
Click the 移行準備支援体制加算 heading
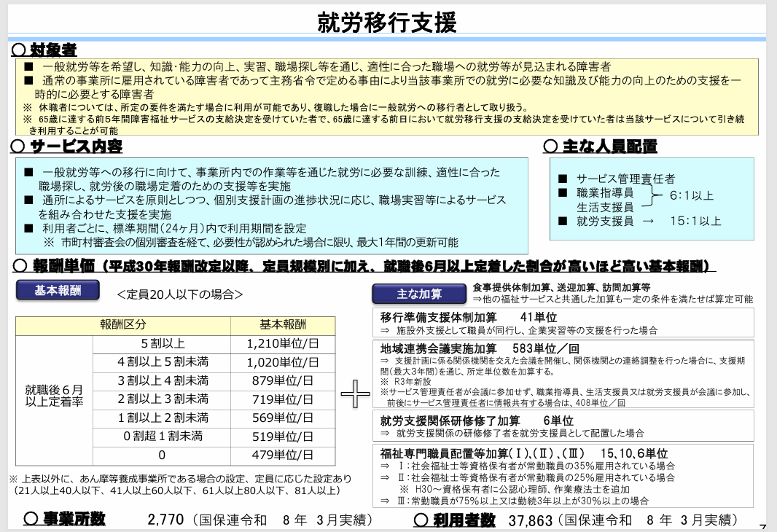pyautogui.click(x=439, y=318)
